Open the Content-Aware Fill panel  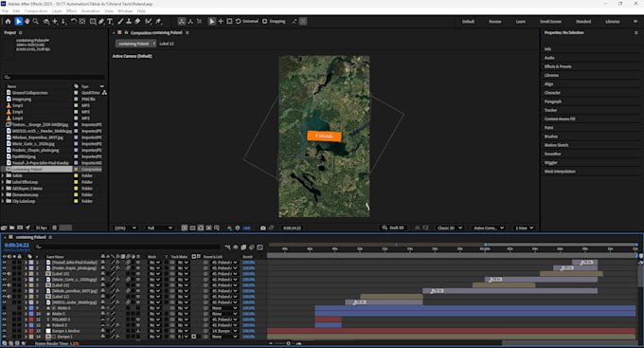click(560, 119)
